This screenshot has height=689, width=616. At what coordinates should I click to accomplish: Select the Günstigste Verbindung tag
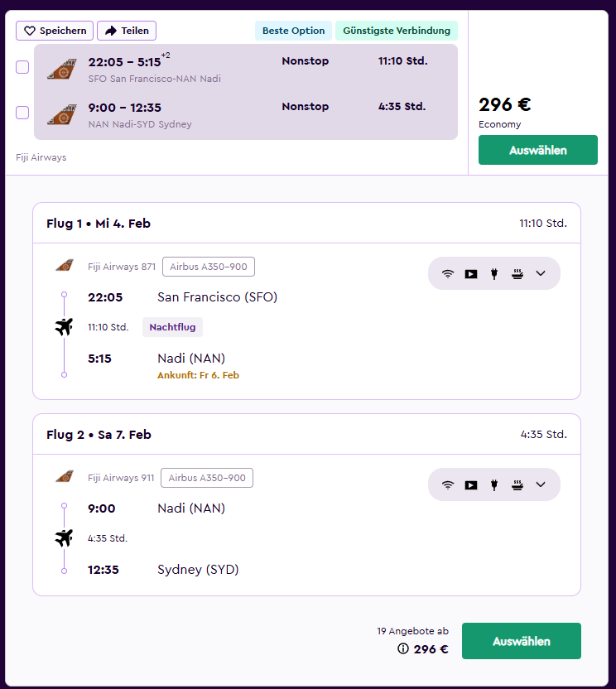coord(397,31)
